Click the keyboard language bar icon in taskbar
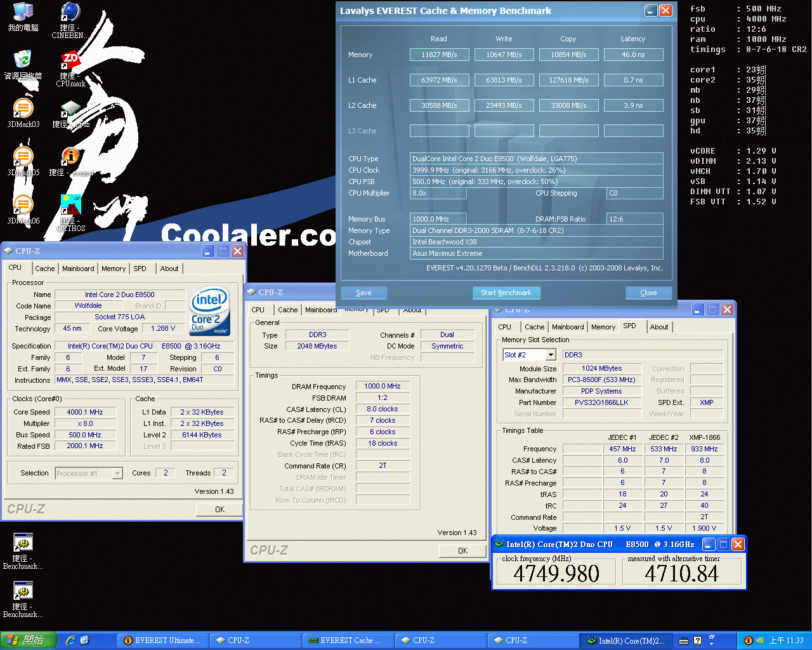 [685, 640]
